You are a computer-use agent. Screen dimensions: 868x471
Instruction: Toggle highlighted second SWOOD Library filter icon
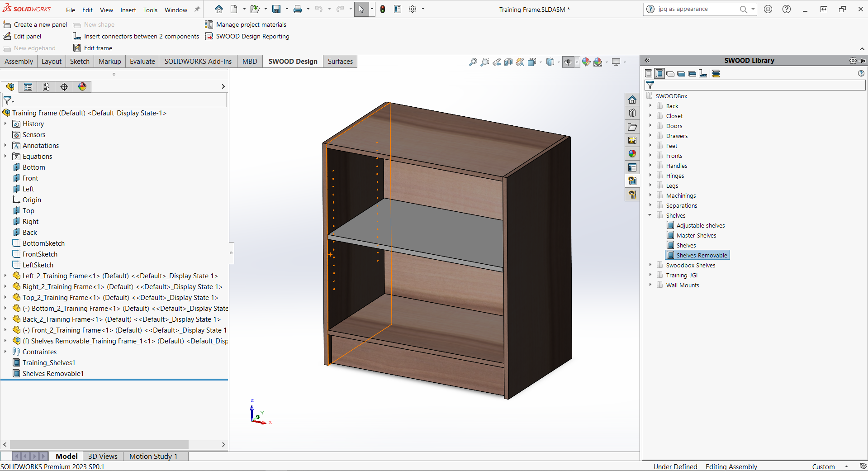659,74
